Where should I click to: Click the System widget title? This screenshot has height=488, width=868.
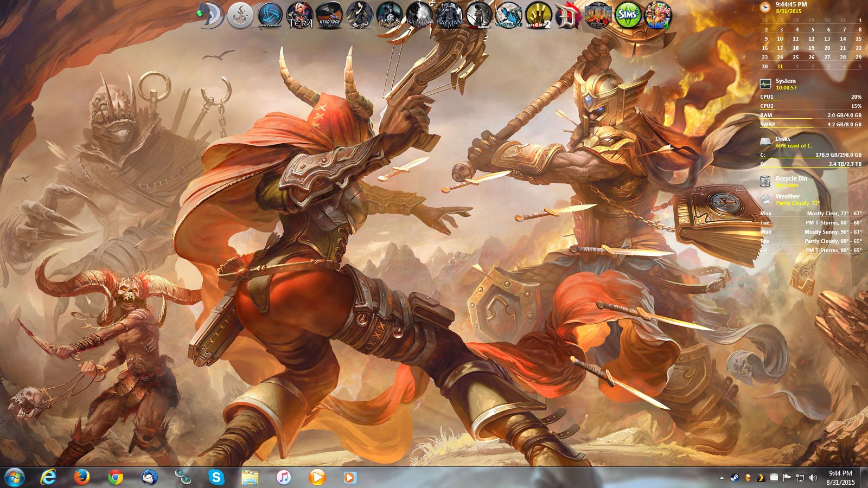point(786,81)
